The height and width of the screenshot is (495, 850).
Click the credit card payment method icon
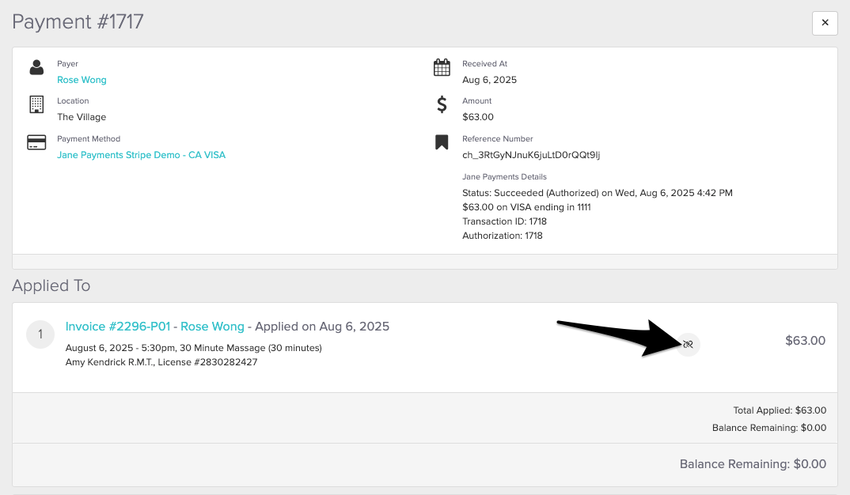click(x=37, y=142)
